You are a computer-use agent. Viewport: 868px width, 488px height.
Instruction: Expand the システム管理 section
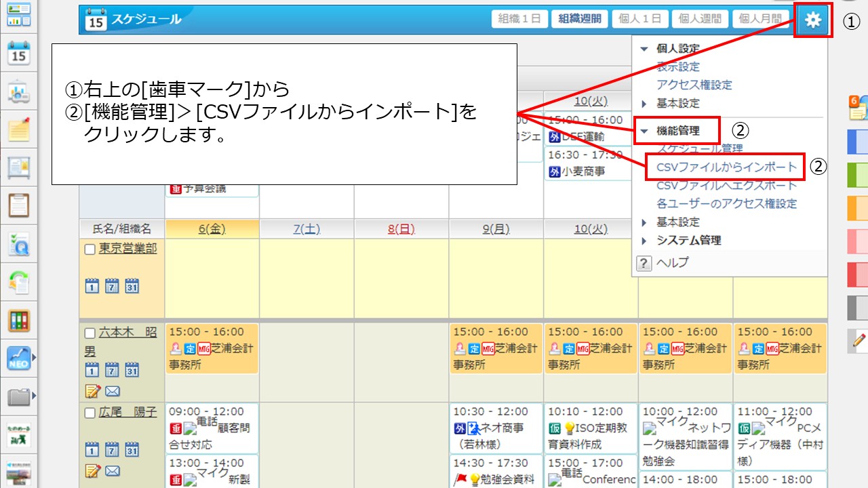[644, 241]
